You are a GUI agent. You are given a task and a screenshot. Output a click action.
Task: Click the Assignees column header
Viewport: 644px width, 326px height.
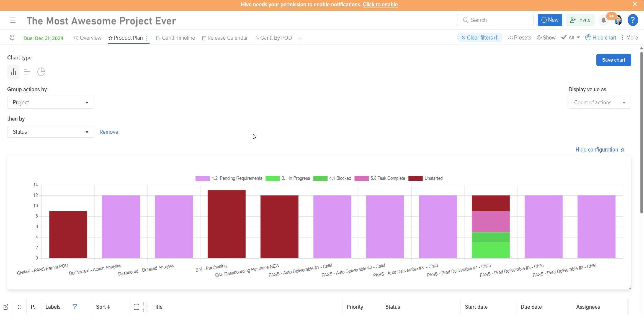pyautogui.click(x=588, y=307)
